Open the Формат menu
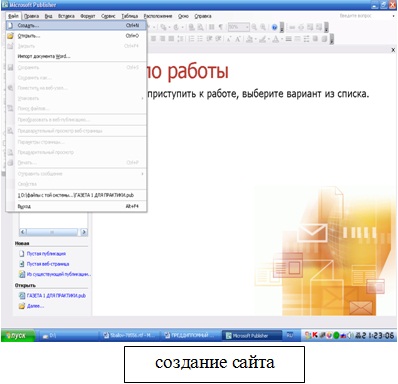This screenshot has width=398, height=384. (x=88, y=16)
